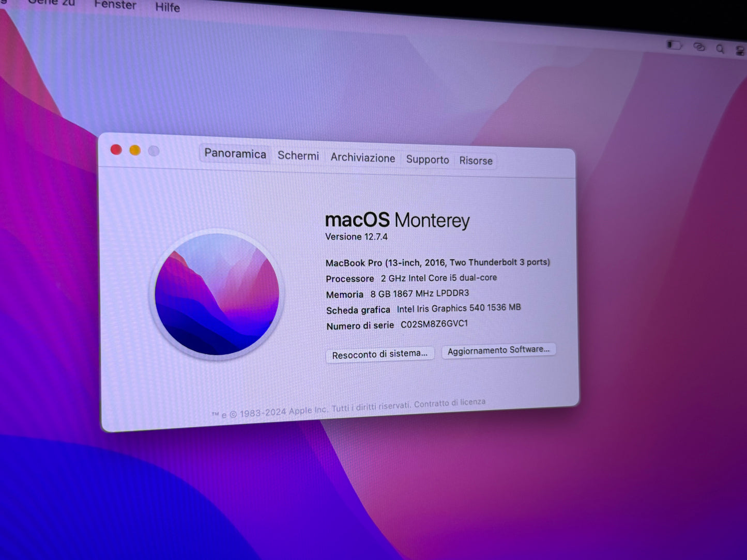Switch to the Archiviazione tab

tap(363, 158)
